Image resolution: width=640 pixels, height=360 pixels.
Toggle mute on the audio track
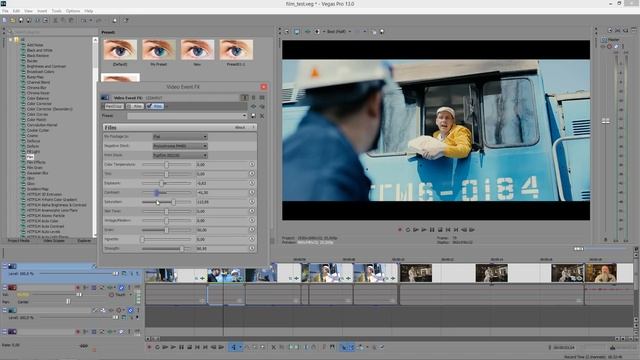(121, 288)
